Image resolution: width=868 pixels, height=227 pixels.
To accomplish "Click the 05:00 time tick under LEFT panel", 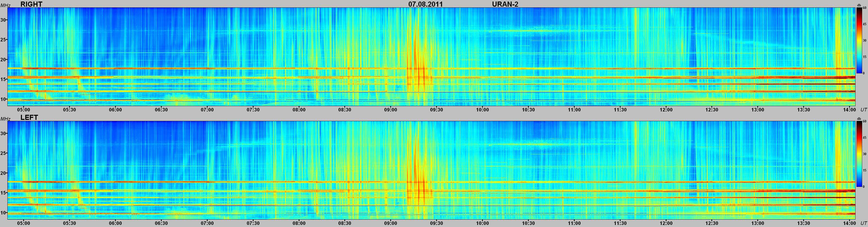I will 23,223.
